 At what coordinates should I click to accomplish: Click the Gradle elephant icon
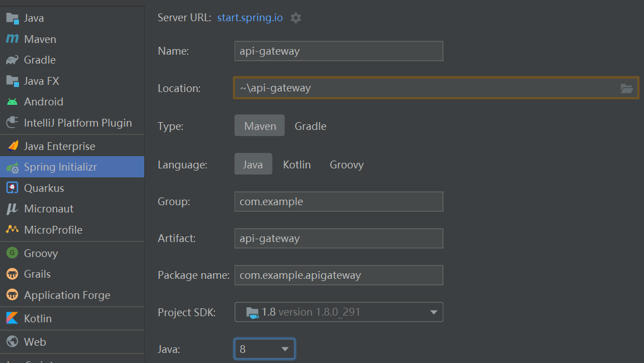click(x=12, y=60)
